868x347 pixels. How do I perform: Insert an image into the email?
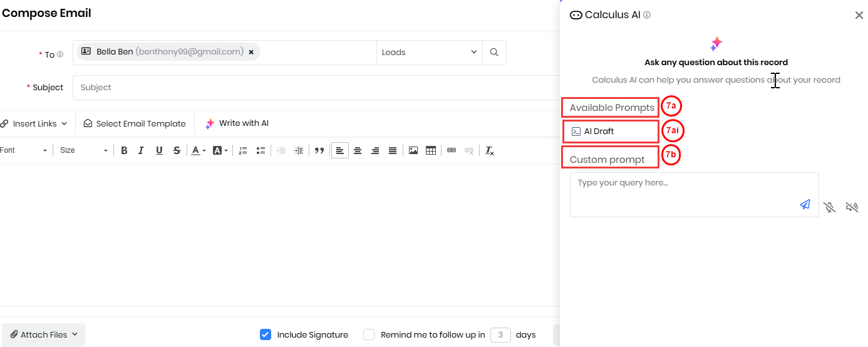[413, 150]
